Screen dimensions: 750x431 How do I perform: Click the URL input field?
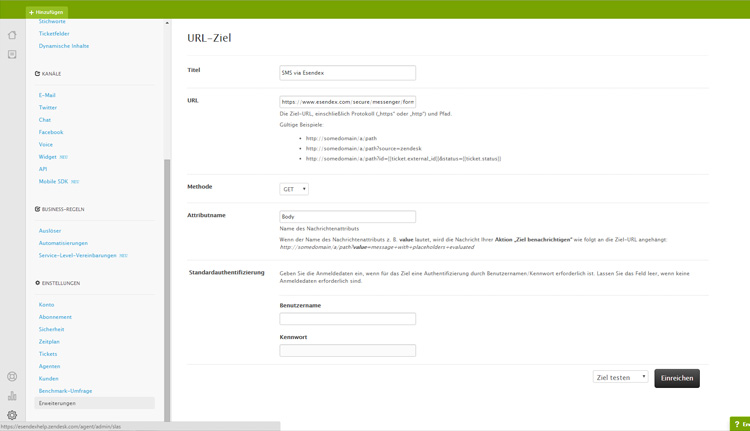(347, 102)
